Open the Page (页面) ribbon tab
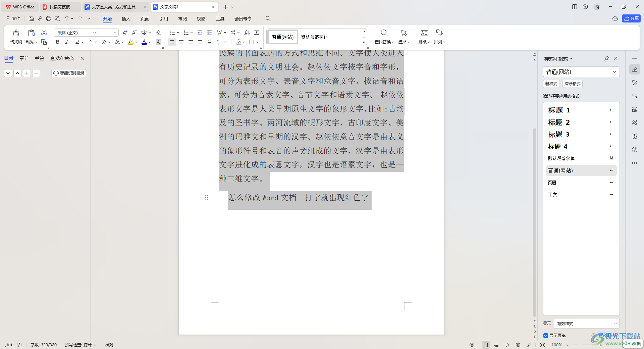The height and width of the screenshot is (349, 644). [145, 19]
